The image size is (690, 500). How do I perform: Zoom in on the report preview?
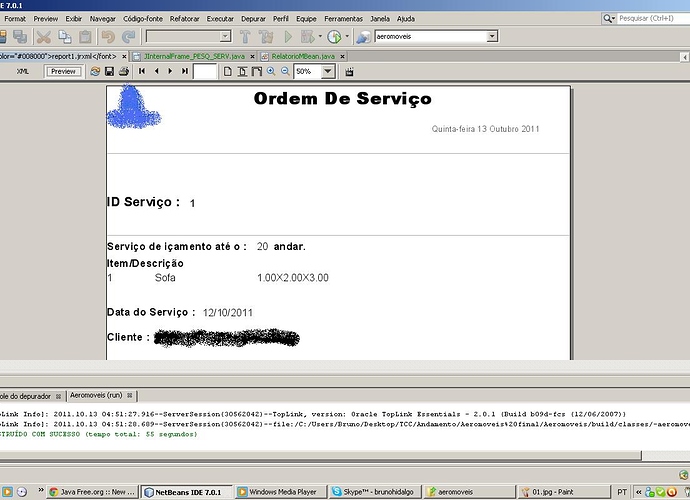[271, 71]
